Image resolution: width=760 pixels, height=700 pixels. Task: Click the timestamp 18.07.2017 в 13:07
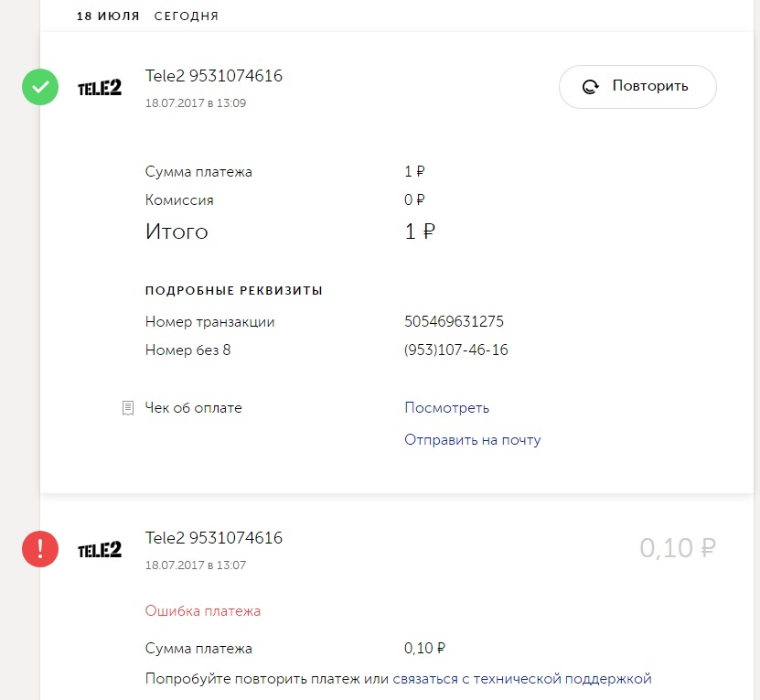point(195,565)
